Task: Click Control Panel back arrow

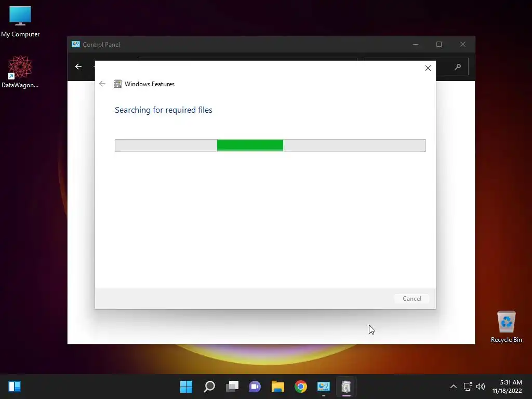Action: click(x=78, y=66)
